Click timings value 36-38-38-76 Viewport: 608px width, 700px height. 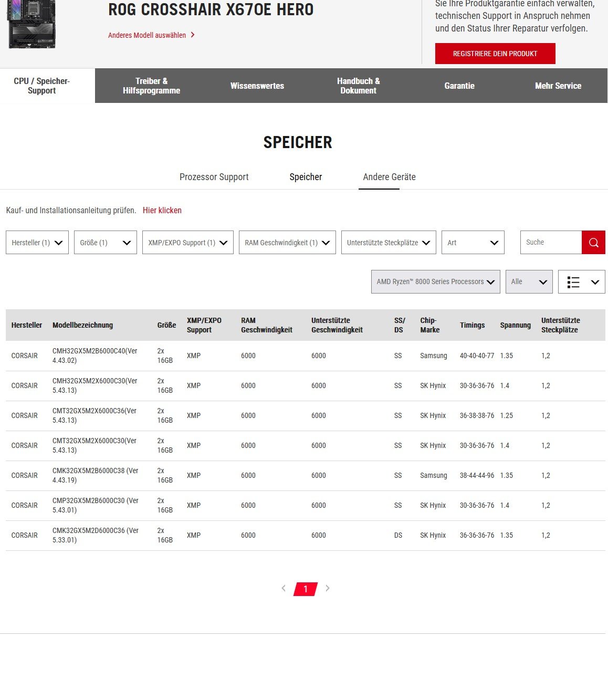477,415
